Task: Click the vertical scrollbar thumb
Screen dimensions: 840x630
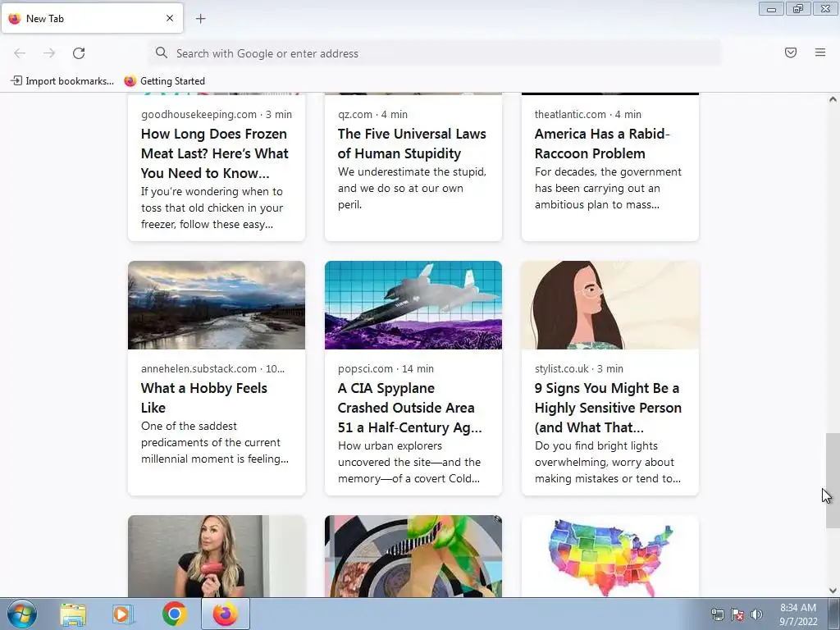Action: coord(833,481)
